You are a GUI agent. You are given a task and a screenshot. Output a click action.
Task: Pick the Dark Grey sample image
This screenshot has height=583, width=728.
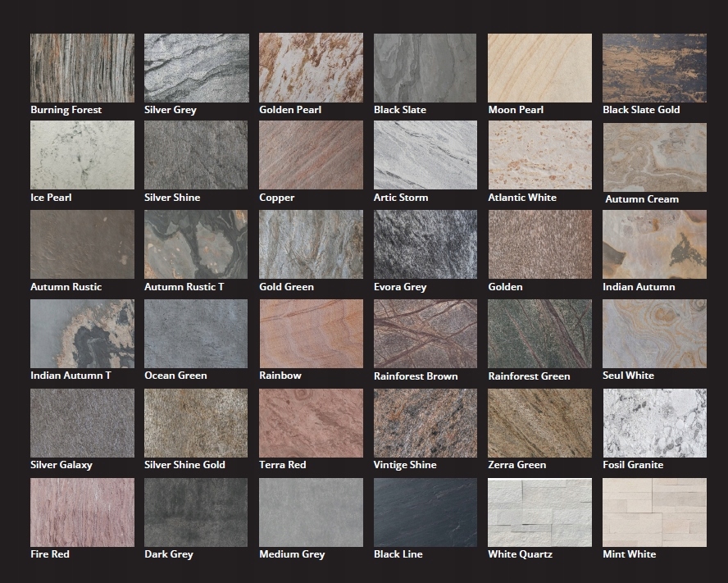click(x=196, y=512)
